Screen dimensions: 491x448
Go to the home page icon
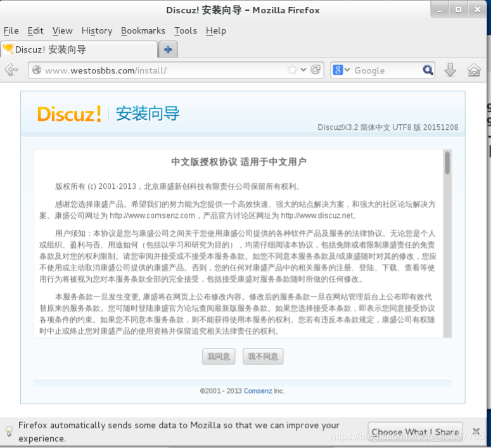[474, 70]
